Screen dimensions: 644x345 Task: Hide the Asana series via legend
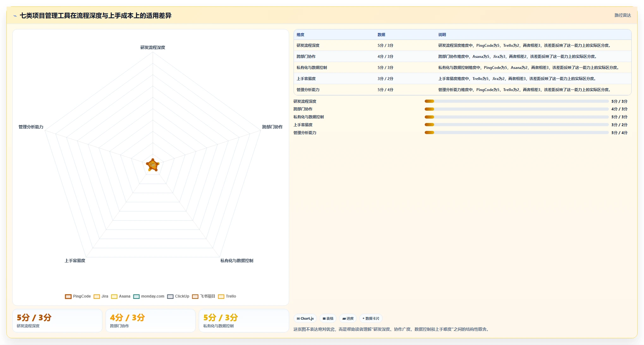click(121, 296)
